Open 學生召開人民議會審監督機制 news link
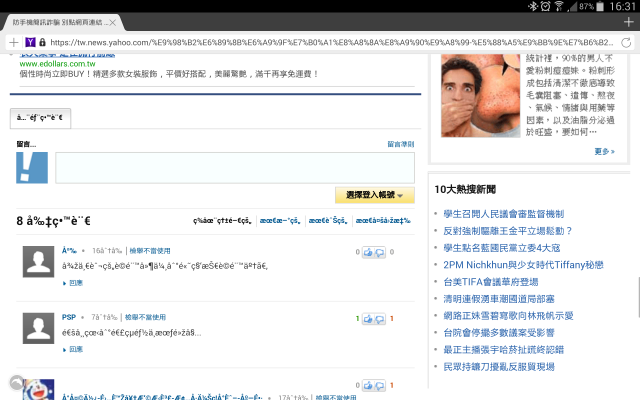Image resolution: width=640 pixels, height=400 pixels. [504, 214]
